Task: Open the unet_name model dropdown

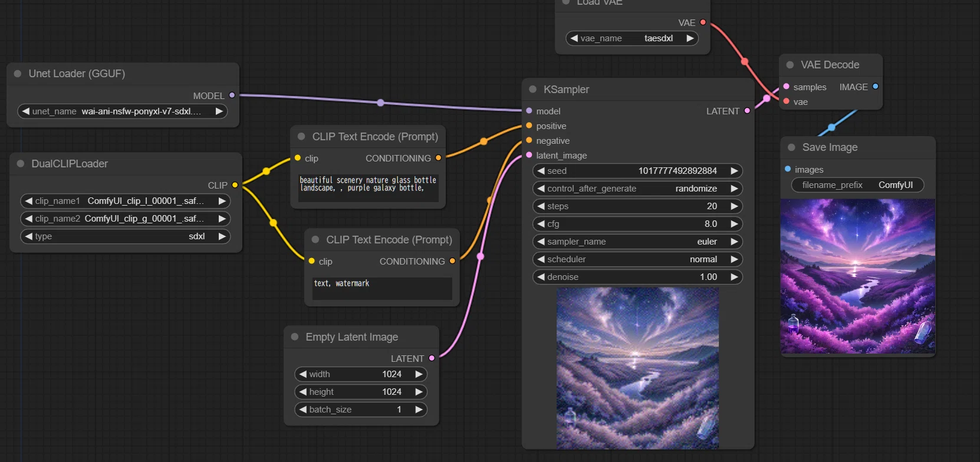Action: coord(123,111)
